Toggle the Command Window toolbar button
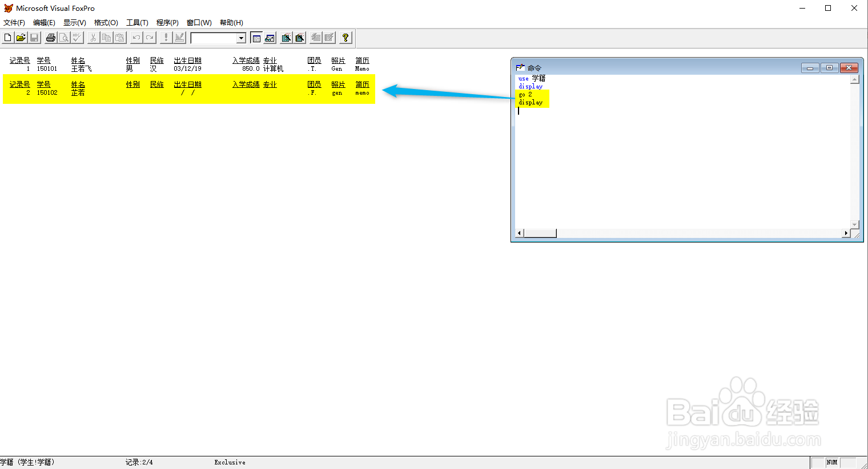 256,38
